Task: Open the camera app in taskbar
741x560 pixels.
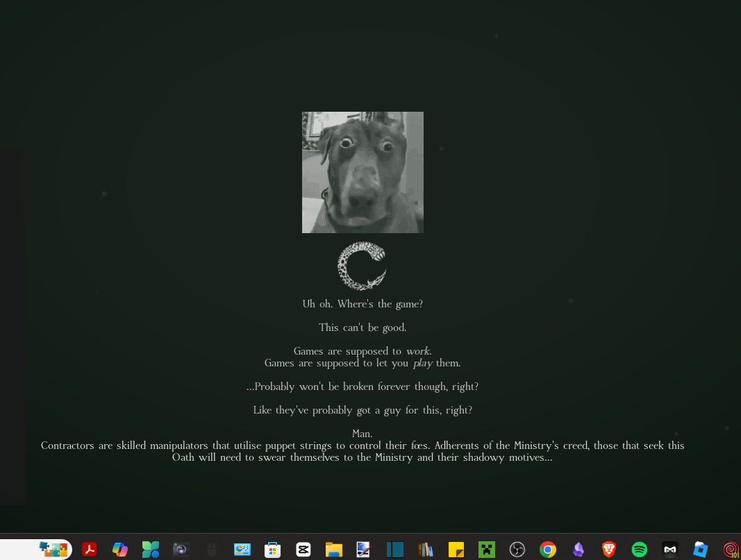Action: [x=181, y=550]
